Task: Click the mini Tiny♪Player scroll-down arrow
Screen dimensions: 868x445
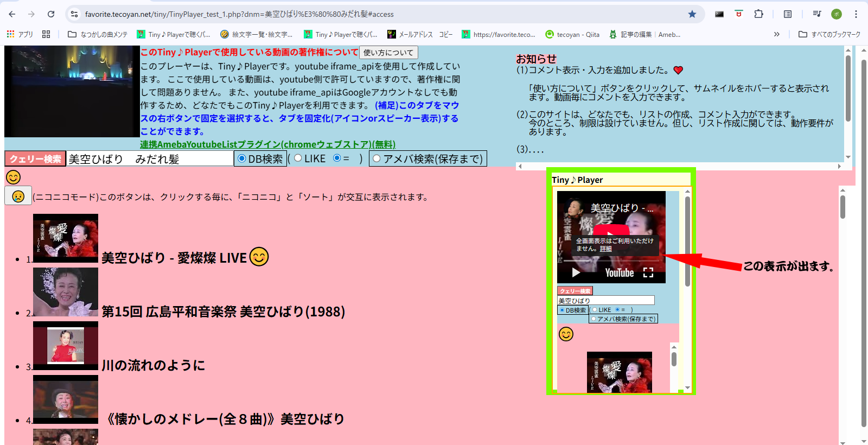Action: (687, 388)
